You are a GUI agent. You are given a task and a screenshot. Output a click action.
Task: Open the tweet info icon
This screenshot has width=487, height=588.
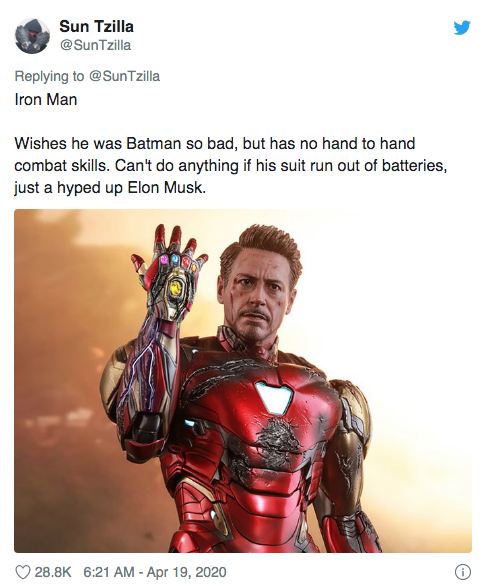pos(463,572)
